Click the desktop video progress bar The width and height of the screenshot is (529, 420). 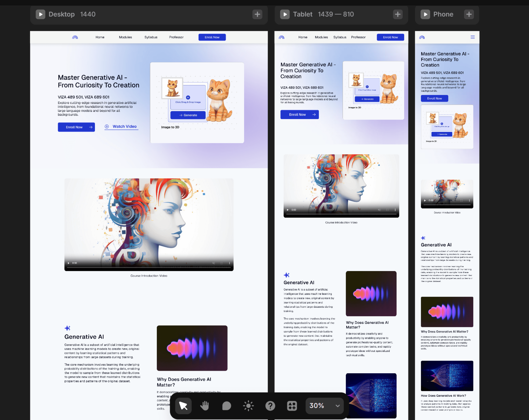[149, 267]
